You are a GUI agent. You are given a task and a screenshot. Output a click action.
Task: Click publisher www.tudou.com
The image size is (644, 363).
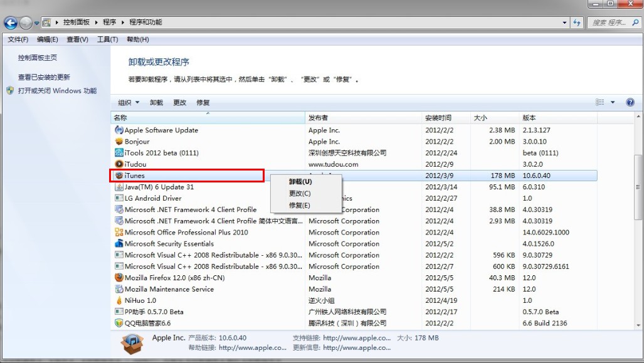(x=333, y=164)
